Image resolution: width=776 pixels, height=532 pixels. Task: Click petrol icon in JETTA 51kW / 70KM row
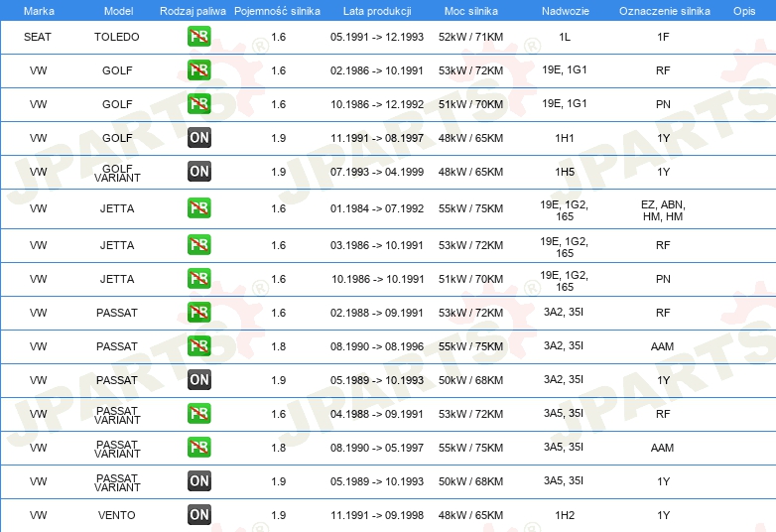coord(198,279)
